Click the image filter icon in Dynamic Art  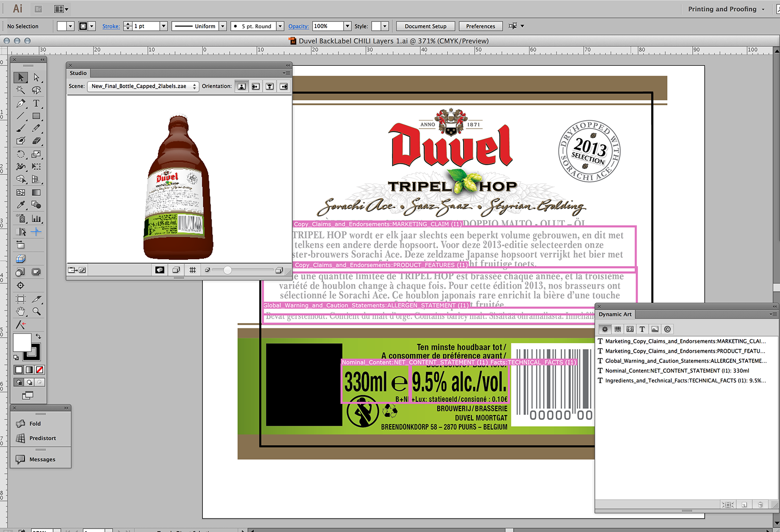tap(655, 329)
